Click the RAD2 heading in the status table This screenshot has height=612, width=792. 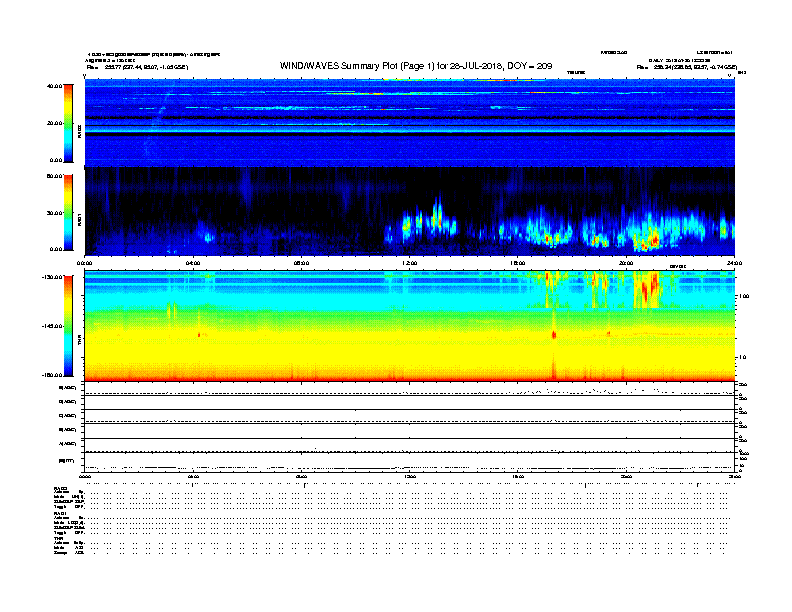[60, 489]
